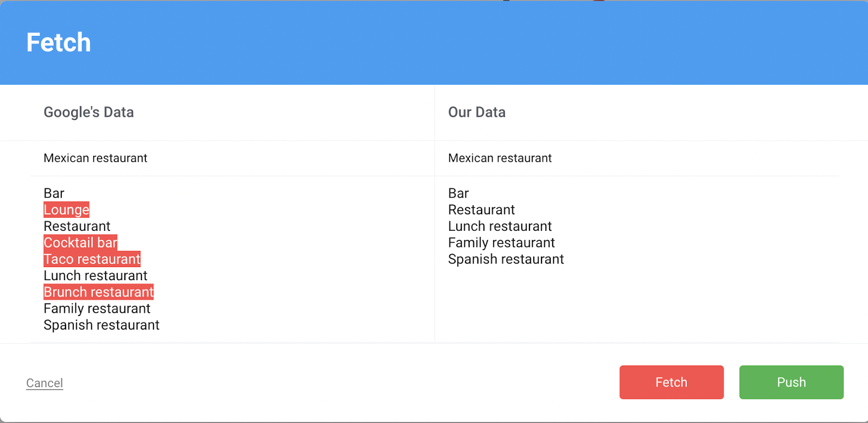Image resolution: width=868 pixels, height=423 pixels.
Task: Click Spanish restaurant in Google's Data
Action: click(x=101, y=325)
